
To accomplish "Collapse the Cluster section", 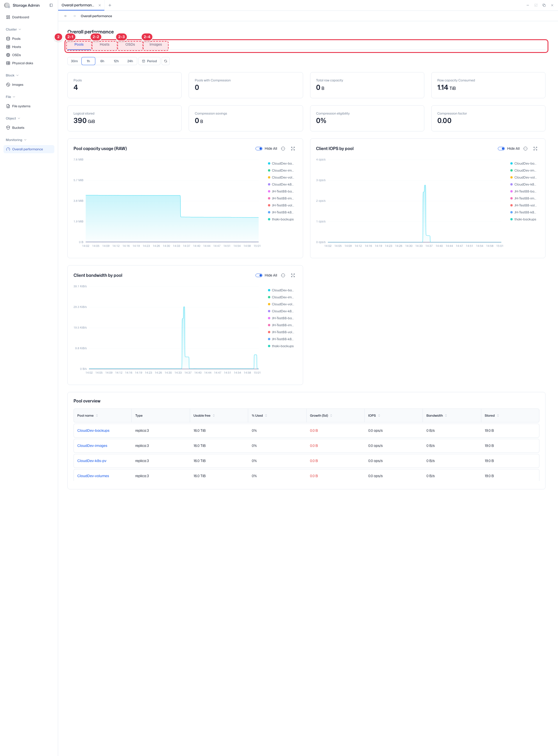I will pyautogui.click(x=13, y=29).
